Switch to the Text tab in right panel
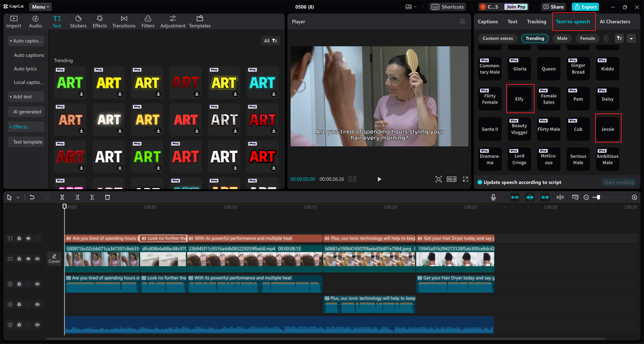Image resolution: width=644 pixels, height=344 pixels. point(512,22)
